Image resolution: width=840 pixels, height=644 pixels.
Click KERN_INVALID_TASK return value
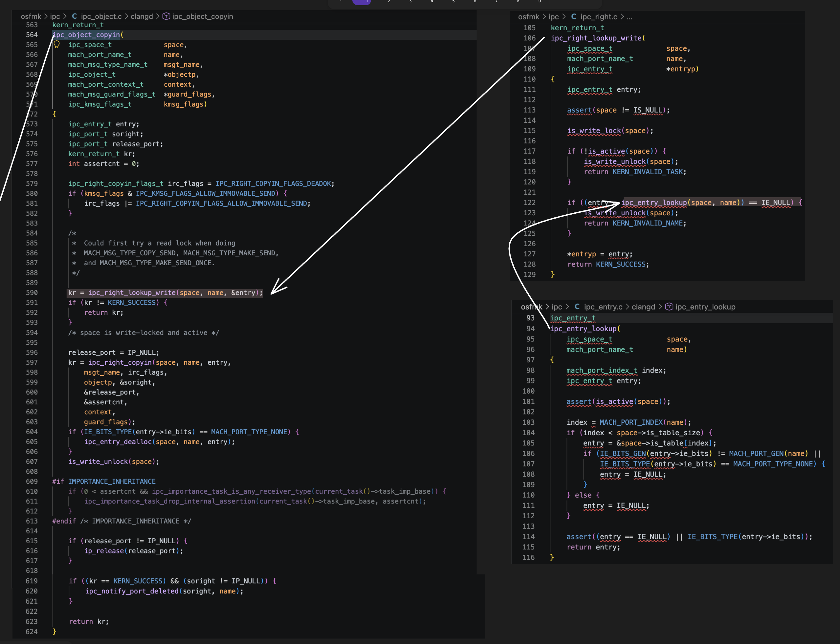tap(648, 172)
